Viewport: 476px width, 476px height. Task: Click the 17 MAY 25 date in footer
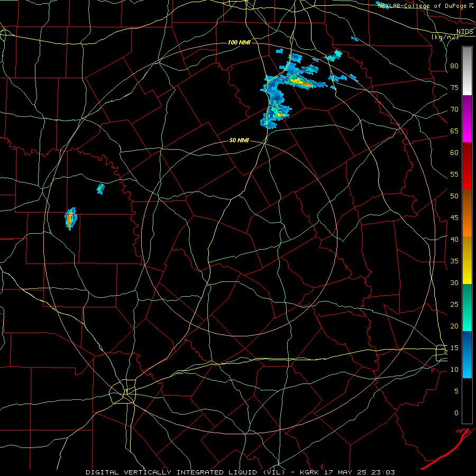(x=346, y=472)
